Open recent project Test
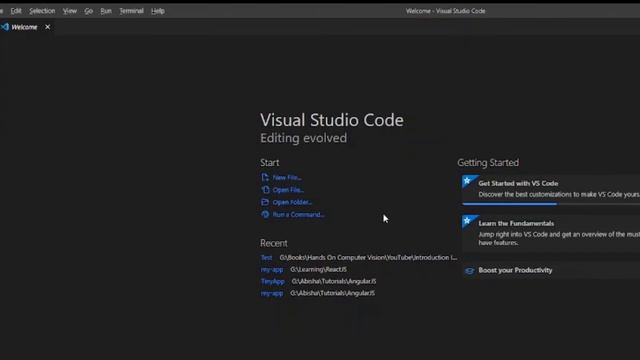The width and height of the screenshot is (640, 360). tap(266, 258)
